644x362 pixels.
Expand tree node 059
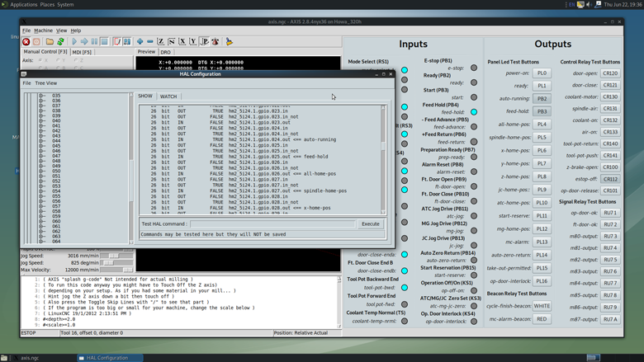[x=42, y=217]
